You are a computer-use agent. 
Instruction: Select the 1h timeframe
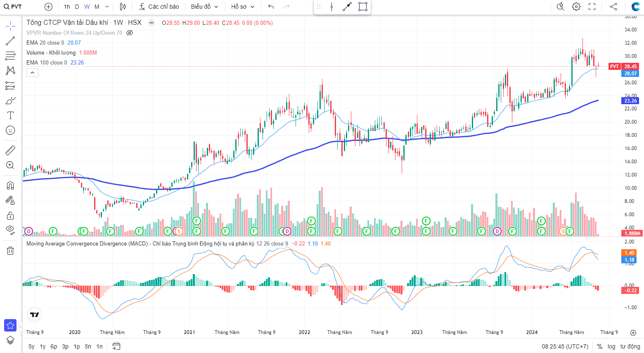pyautogui.click(x=67, y=7)
